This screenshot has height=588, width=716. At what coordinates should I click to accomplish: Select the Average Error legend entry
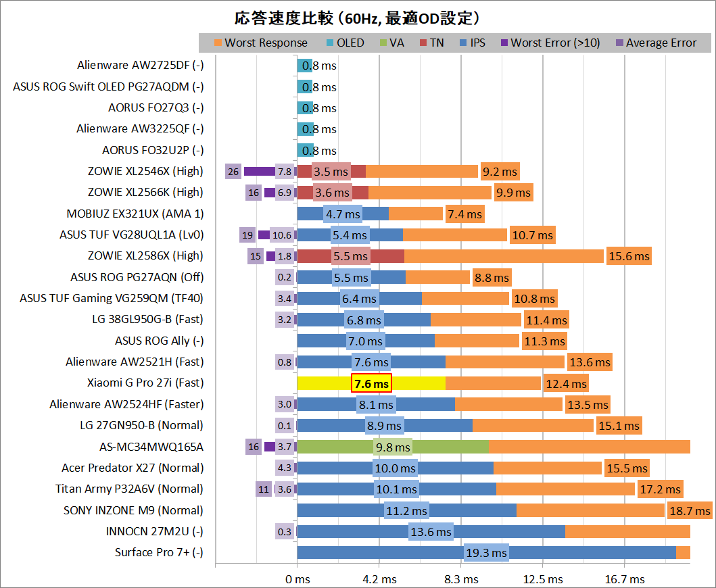[657, 43]
